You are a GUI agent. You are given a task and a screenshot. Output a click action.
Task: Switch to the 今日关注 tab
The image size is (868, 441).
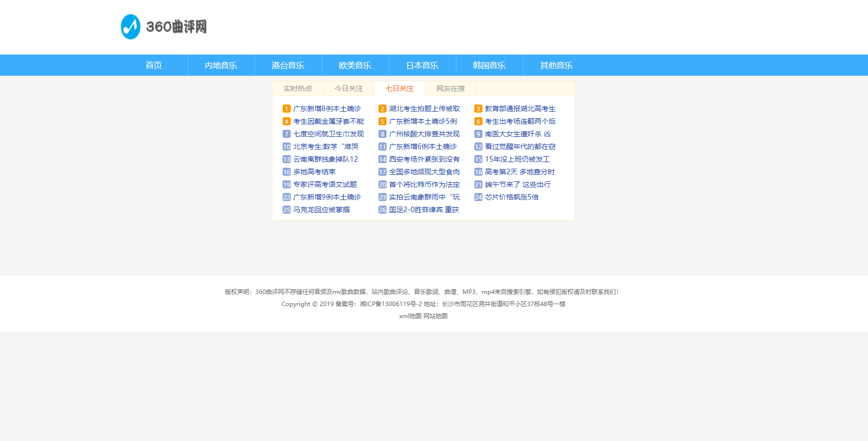click(x=349, y=88)
